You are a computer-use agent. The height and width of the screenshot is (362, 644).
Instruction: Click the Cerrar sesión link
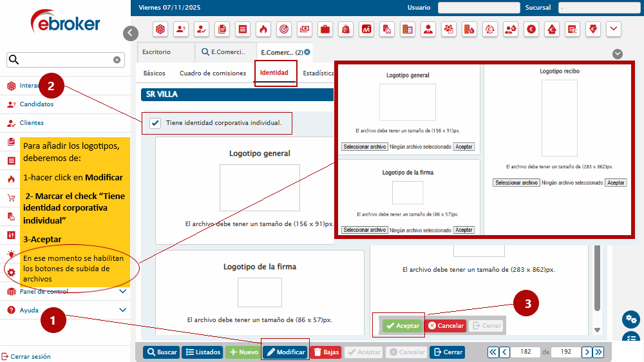point(30,356)
